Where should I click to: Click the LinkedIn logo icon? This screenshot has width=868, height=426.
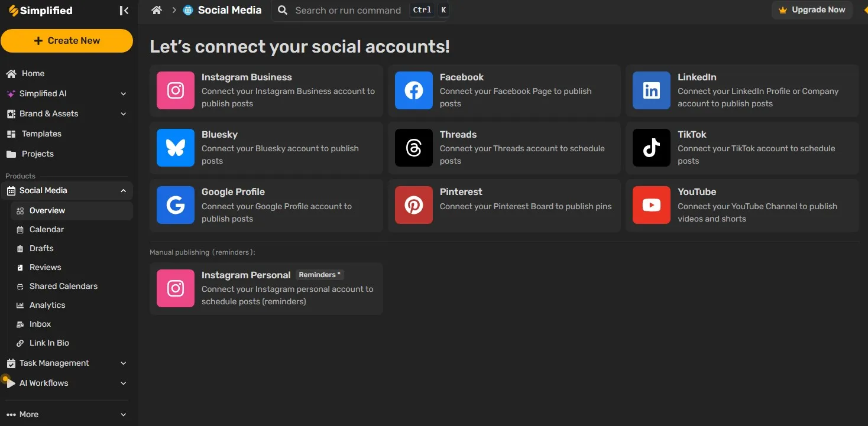[652, 90]
